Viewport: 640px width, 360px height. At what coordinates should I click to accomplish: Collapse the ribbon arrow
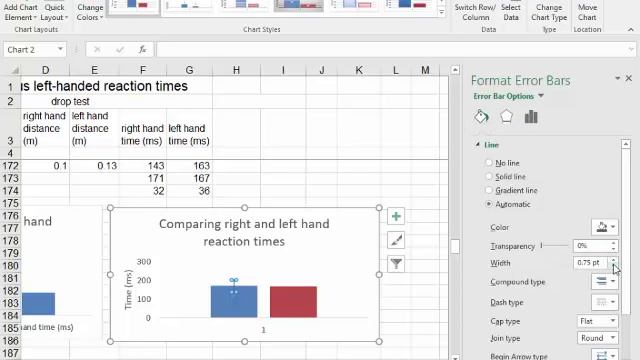tap(631, 29)
